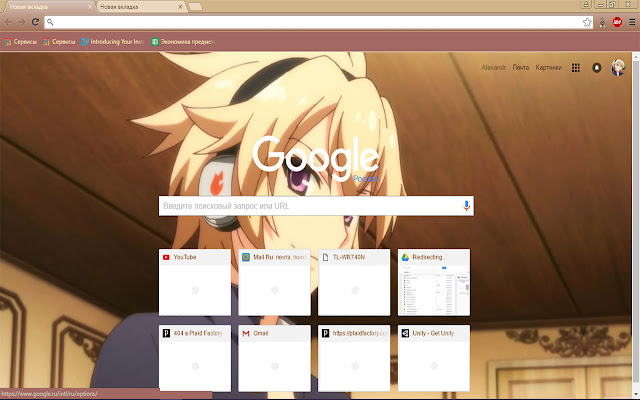Open the Unity - Get Unity tile
Screen dimensions: 640x400
(434, 358)
